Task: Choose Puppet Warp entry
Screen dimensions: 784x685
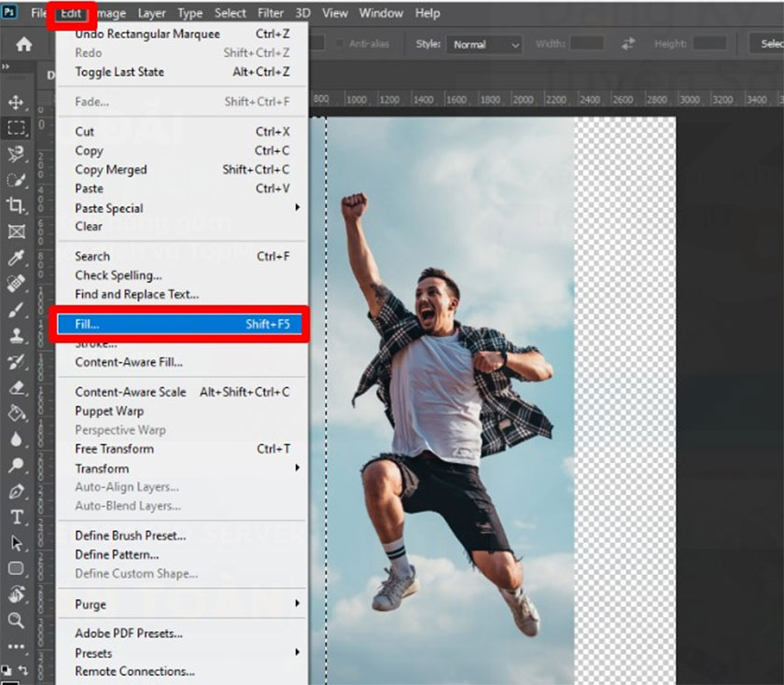Action: tap(182, 411)
